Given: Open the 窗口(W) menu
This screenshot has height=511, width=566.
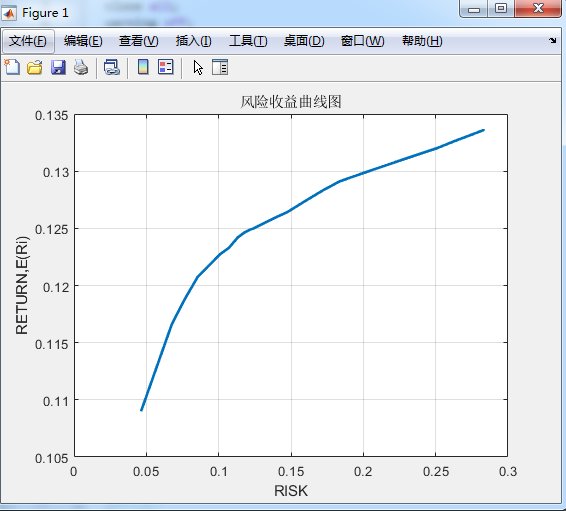Looking at the screenshot, I should (362, 41).
